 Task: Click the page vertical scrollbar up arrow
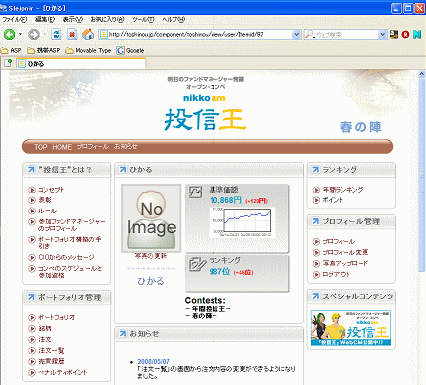422,74
